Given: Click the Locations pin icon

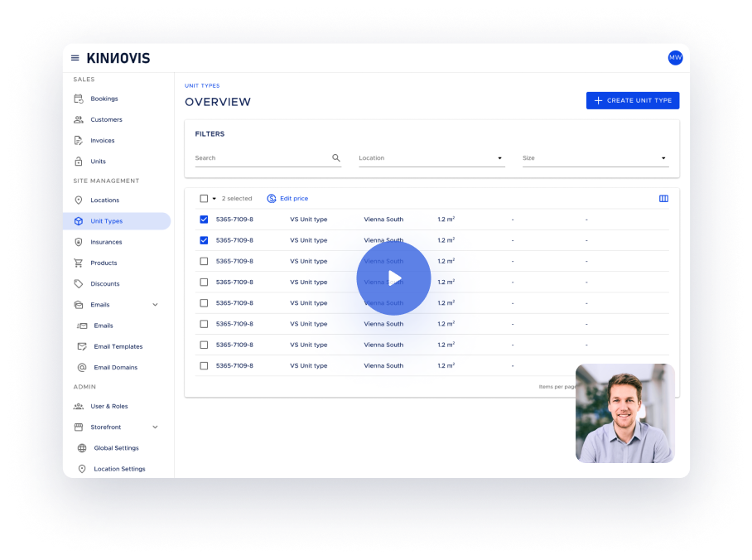Looking at the screenshot, I should pyautogui.click(x=79, y=200).
